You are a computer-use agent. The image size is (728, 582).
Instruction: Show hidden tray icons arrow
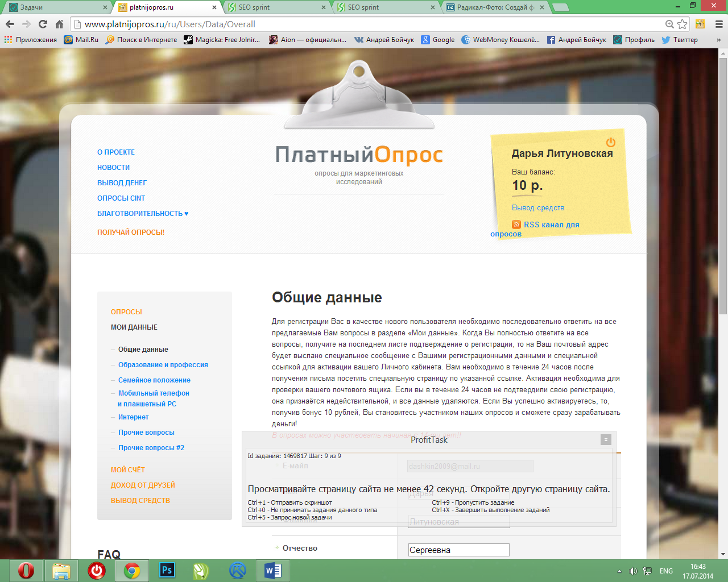click(x=619, y=571)
